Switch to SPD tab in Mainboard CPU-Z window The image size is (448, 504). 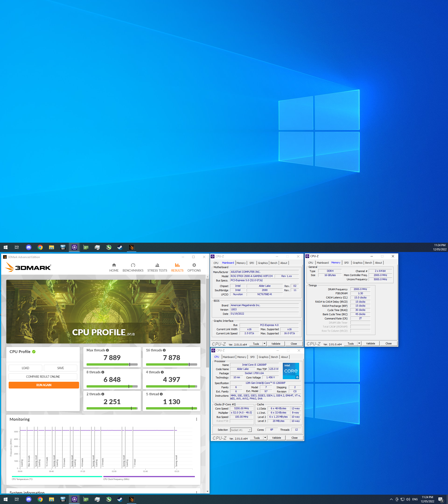(x=252, y=263)
